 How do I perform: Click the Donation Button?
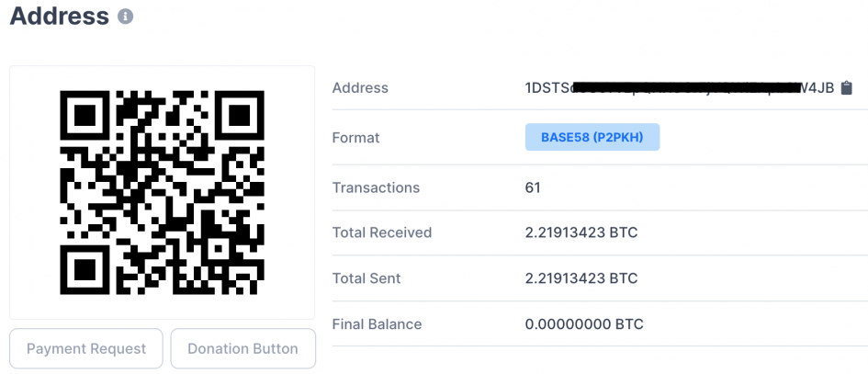point(242,349)
